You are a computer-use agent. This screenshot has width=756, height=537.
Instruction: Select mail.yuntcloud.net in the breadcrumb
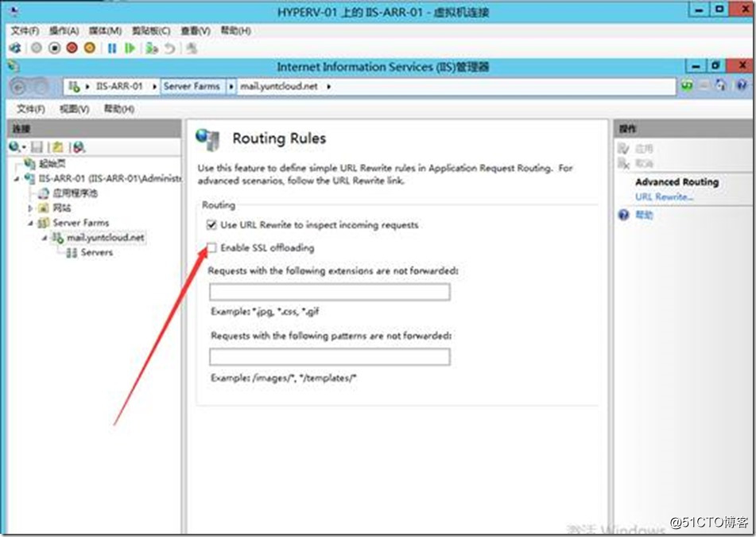(x=279, y=87)
